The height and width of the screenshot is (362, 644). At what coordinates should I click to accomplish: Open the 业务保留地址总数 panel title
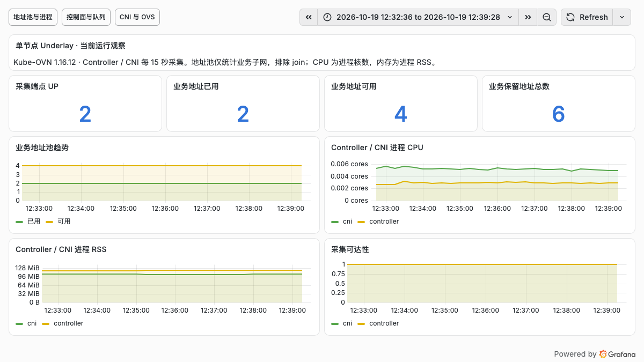click(519, 86)
